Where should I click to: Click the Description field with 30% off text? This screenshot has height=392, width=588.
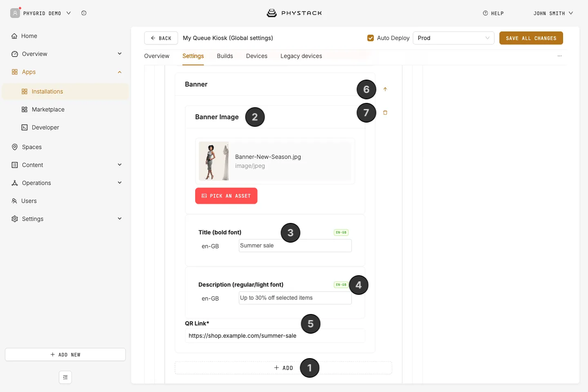(x=295, y=298)
